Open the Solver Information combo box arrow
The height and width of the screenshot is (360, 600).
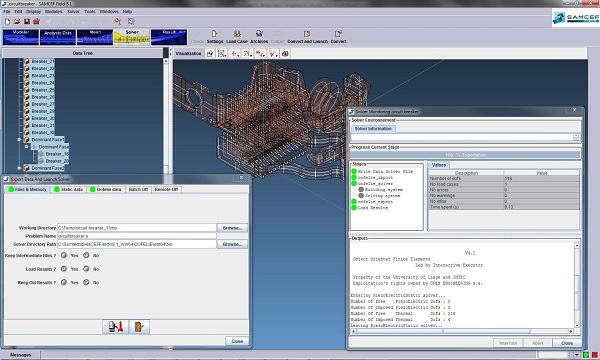(x=576, y=137)
